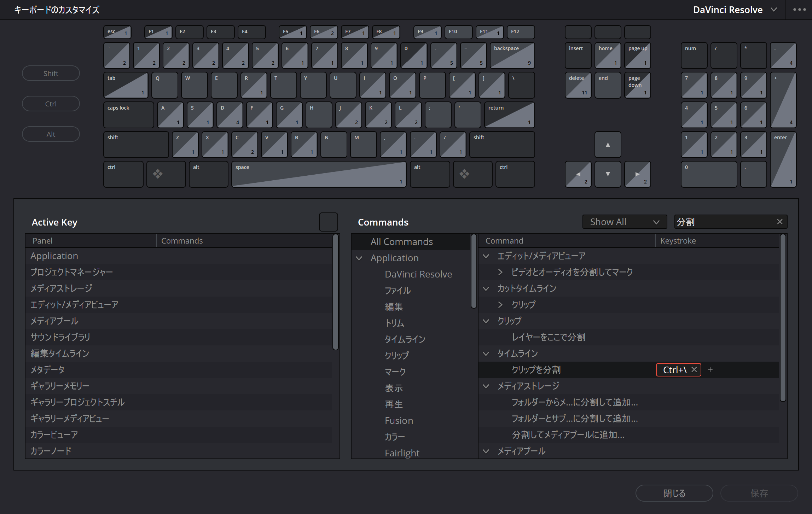Select the 編集 command category

tap(411, 307)
